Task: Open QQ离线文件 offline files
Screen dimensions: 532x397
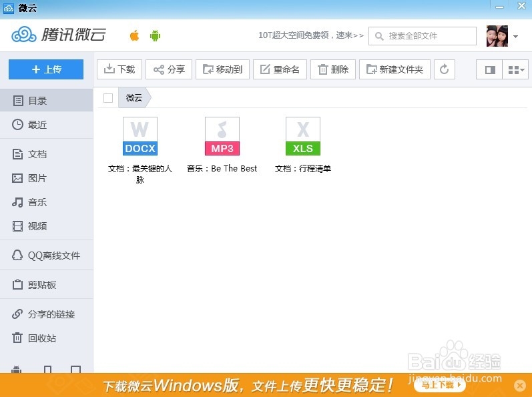Action: coord(47,256)
